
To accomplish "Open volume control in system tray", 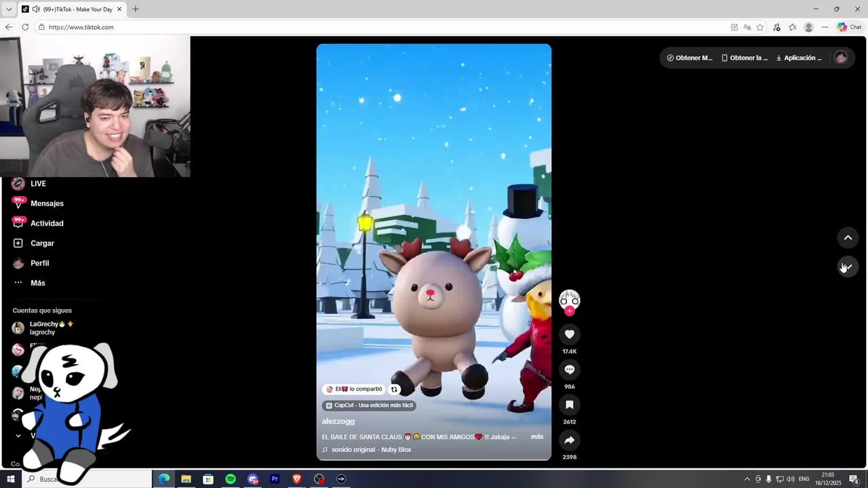I will (791, 479).
